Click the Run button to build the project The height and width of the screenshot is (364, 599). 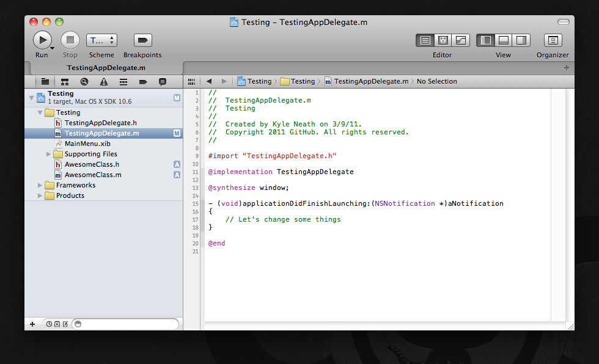(x=42, y=40)
